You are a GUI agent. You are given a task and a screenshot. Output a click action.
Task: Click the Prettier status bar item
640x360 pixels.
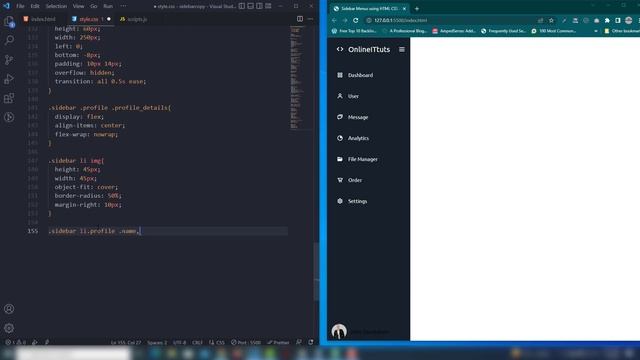tap(278, 342)
